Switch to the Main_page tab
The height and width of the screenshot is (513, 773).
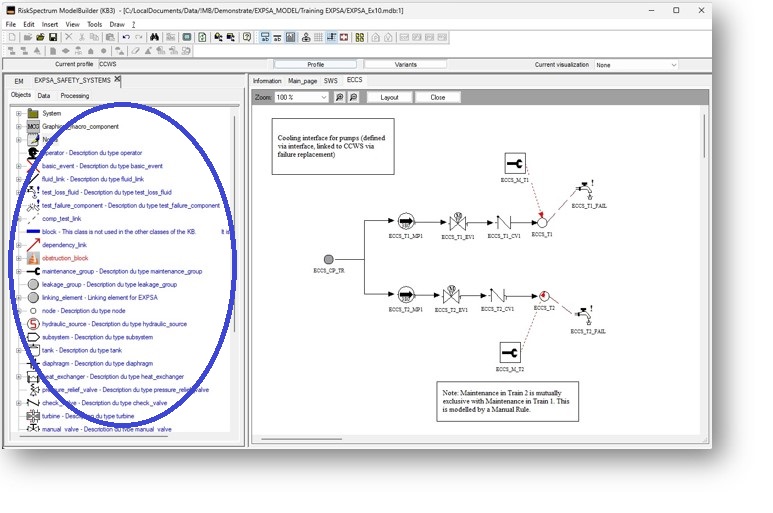click(x=302, y=80)
